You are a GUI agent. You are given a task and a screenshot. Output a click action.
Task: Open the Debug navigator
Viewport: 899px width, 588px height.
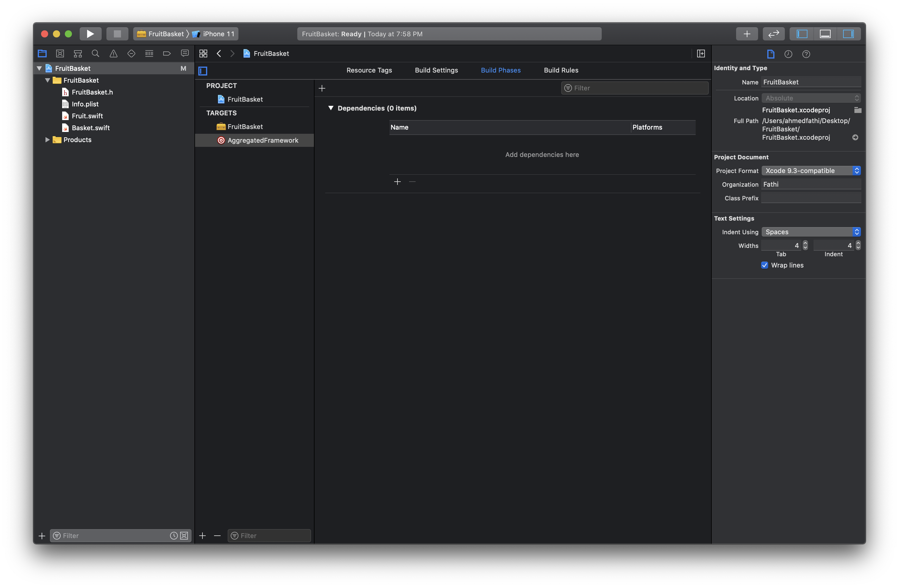point(149,54)
